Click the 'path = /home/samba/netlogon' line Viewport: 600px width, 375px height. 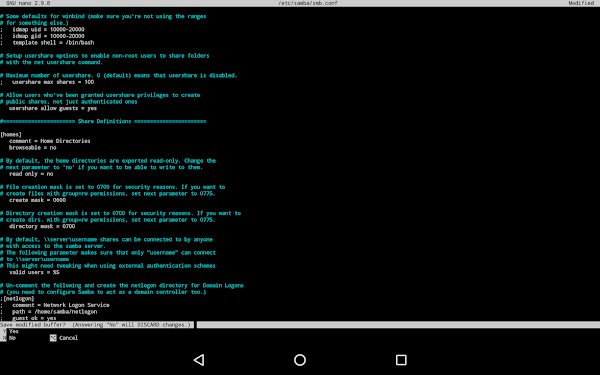click(49, 311)
